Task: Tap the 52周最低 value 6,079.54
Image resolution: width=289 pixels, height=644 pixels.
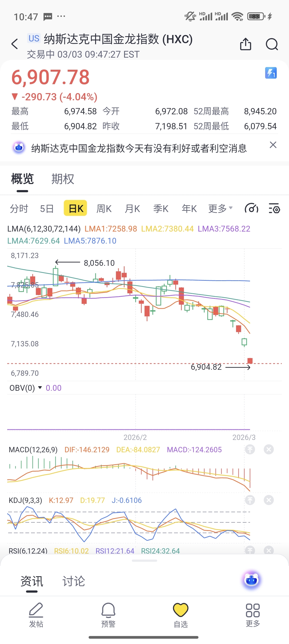Action: [x=260, y=126]
